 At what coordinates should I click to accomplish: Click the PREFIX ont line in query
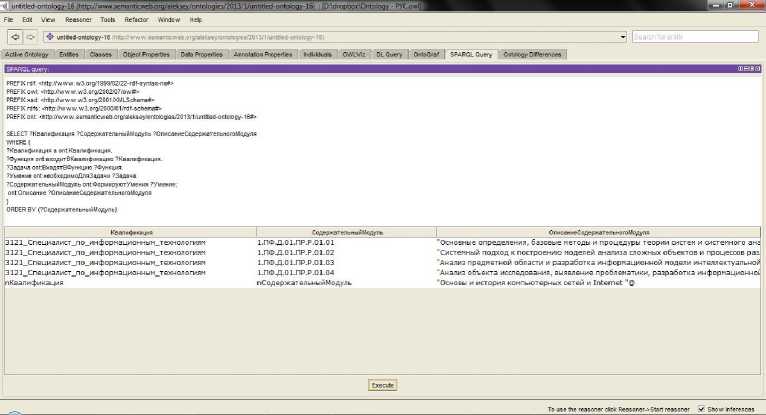131,117
